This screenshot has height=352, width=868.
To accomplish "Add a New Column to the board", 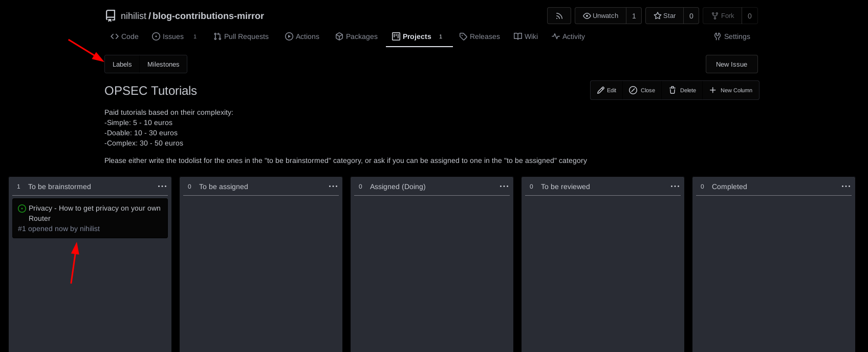I will pyautogui.click(x=731, y=90).
